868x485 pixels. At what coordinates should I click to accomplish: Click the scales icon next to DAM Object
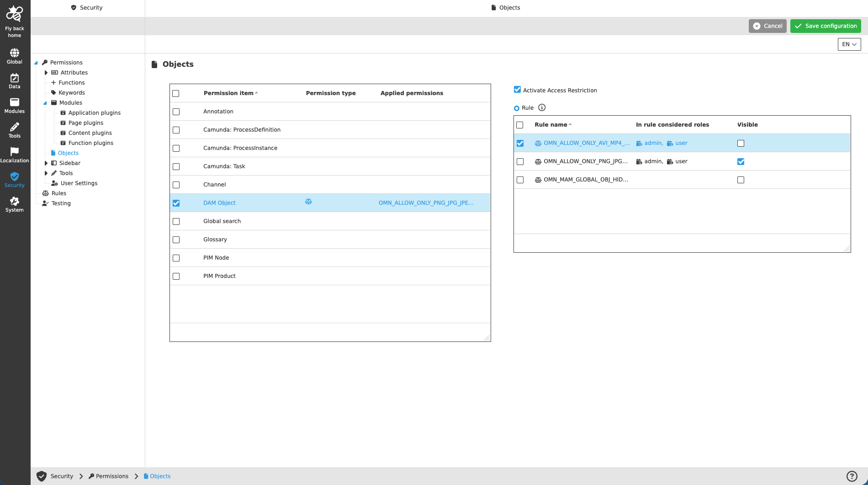click(308, 201)
